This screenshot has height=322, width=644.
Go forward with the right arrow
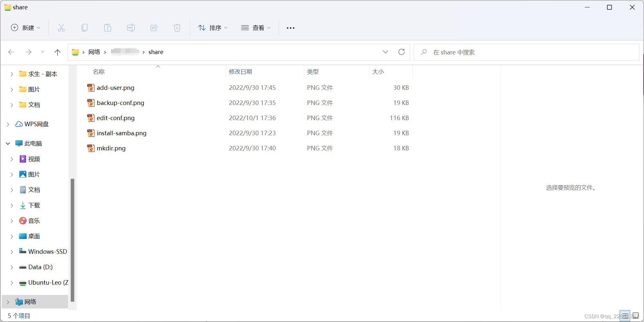pyautogui.click(x=29, y=52)
